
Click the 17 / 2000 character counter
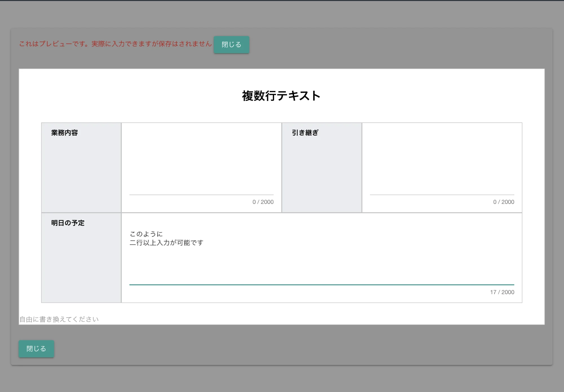(502, 292)
